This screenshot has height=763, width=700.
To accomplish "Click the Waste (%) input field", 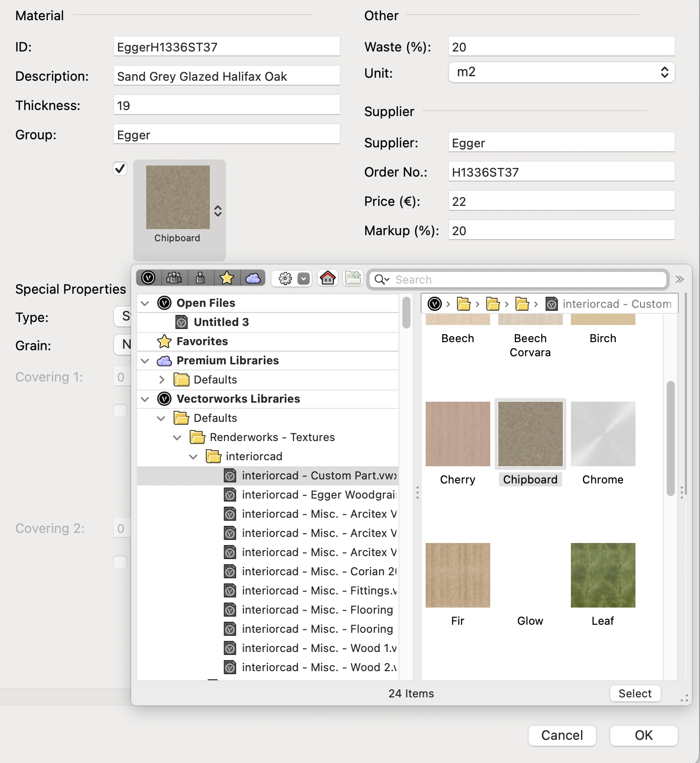I will pos(561,46).
